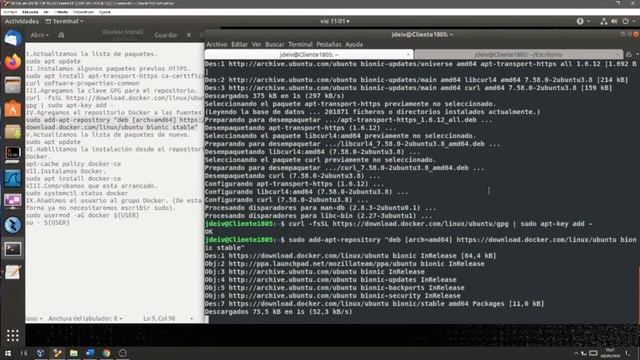The image size is (640, 360).
Task: Open the Wireshark shark-fin dock icon
Action: (x=13, y=179)
